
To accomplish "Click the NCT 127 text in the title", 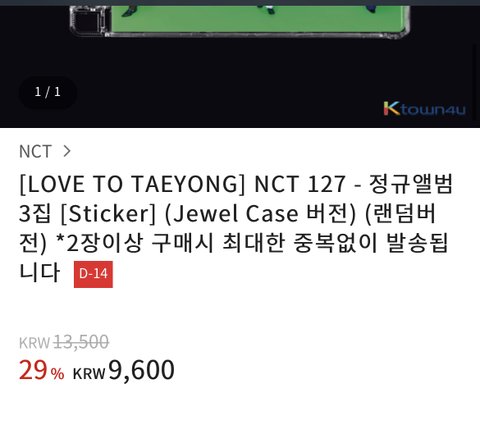I will pyautogui.click(x=300, y=184).
